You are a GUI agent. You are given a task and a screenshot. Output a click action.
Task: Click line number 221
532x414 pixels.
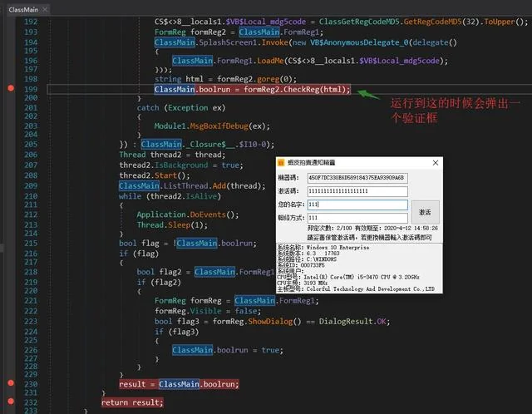[x=31, y=300]
